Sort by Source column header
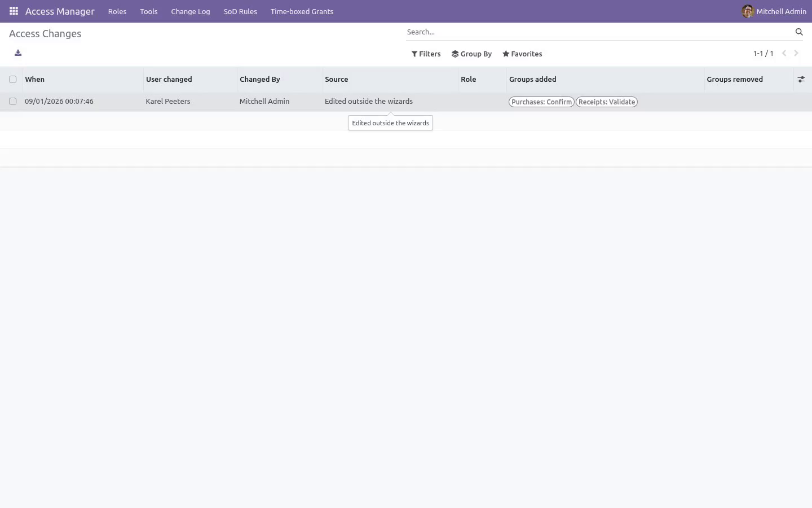The image size is (812, 508). coord(391,80)
